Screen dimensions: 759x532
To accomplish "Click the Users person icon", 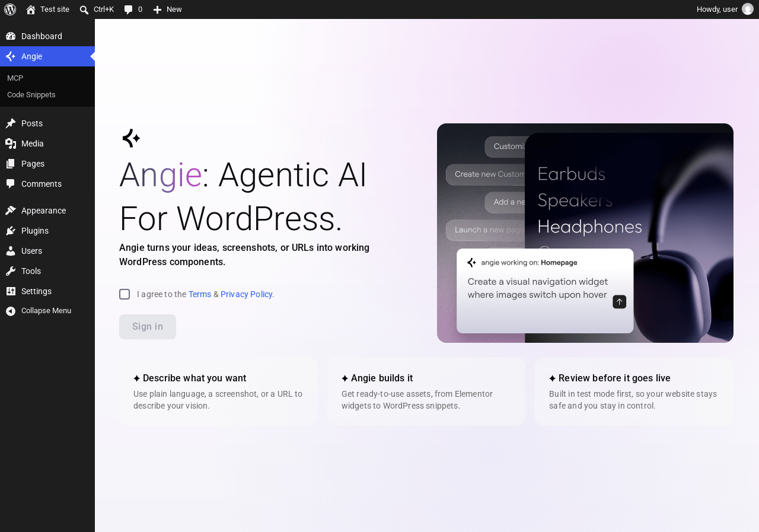I will [x=11, y=251].
